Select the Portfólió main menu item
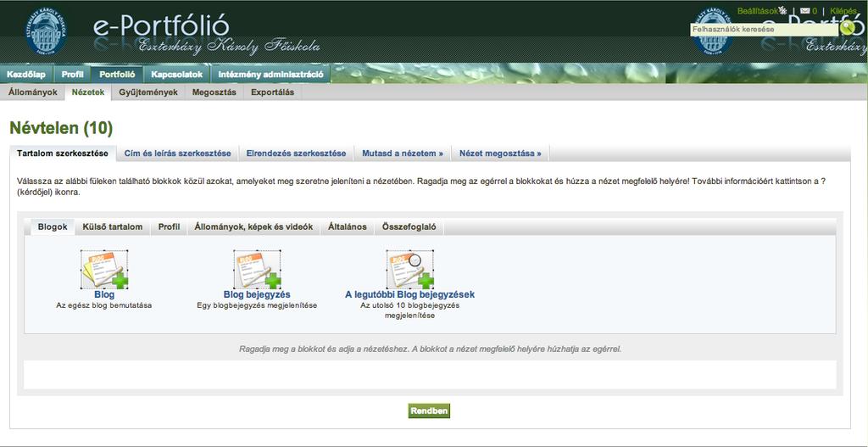The height and width of the screenshot is (447, 868). click(x=117, y=75)
